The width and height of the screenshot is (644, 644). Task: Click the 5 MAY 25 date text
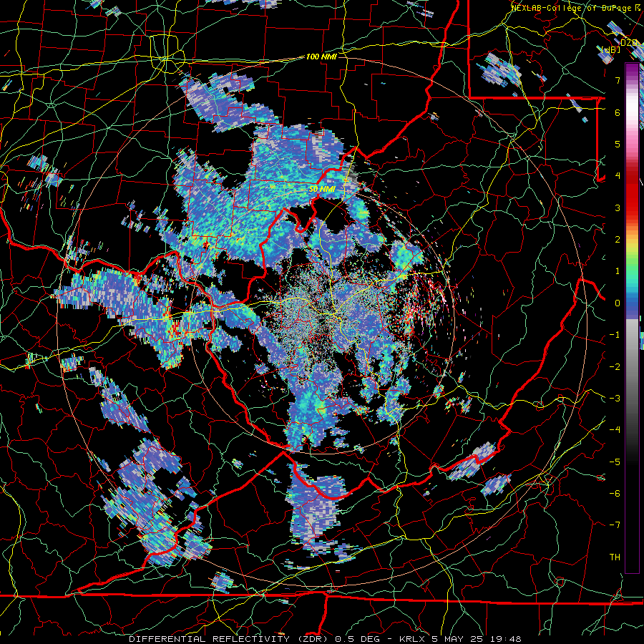tap(457, 639)
